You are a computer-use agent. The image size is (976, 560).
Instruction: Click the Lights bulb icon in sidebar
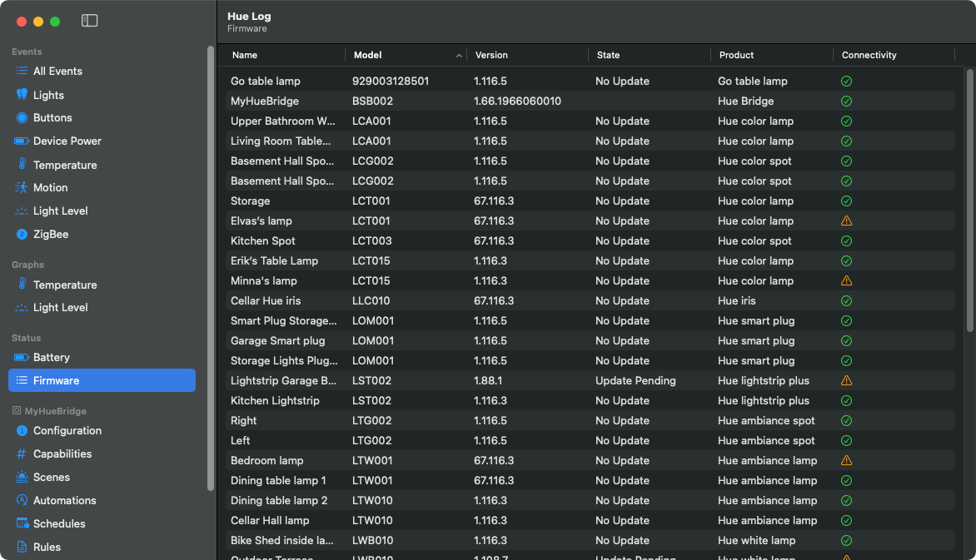22,95
